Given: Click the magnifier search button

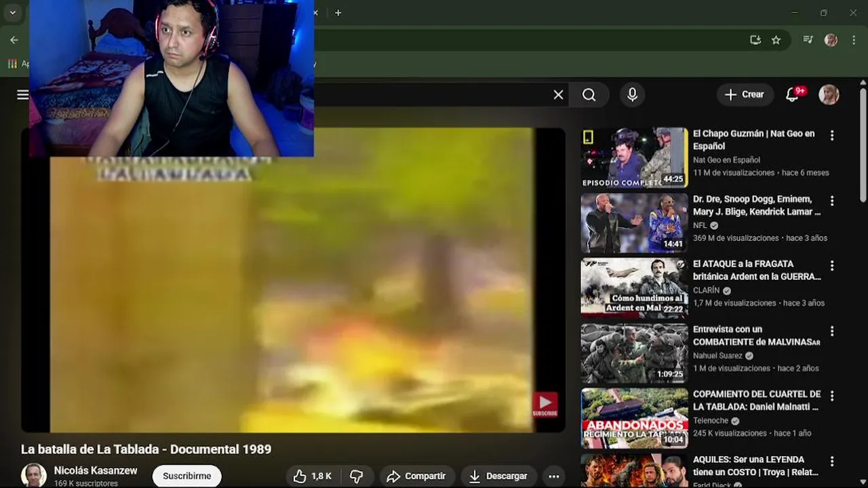Looking at the screenshot, I should (589, 95).
